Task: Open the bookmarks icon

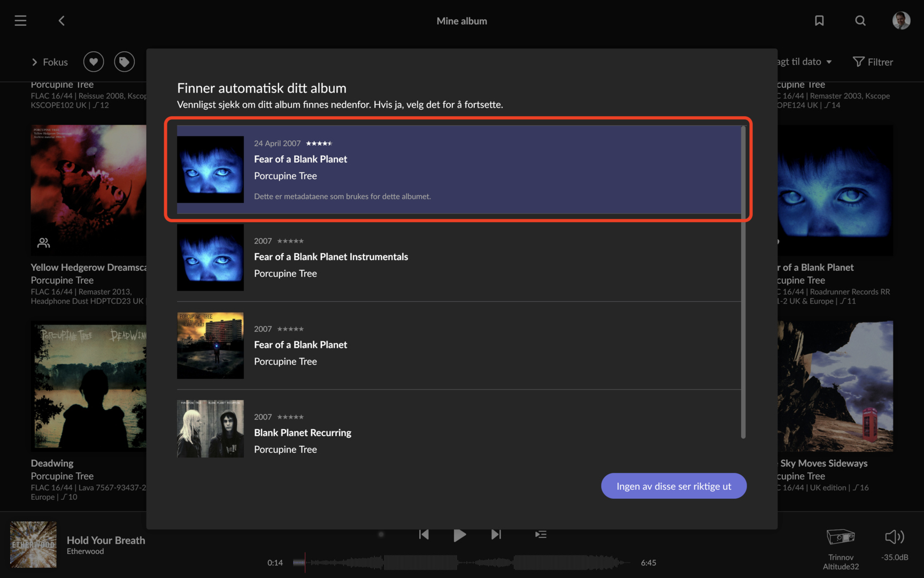Action: 819,21
